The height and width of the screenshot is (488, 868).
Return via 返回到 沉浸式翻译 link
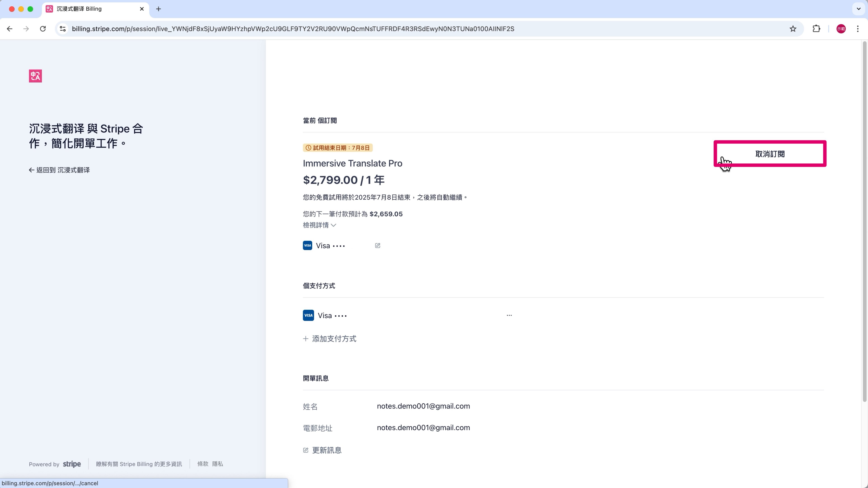59,170
